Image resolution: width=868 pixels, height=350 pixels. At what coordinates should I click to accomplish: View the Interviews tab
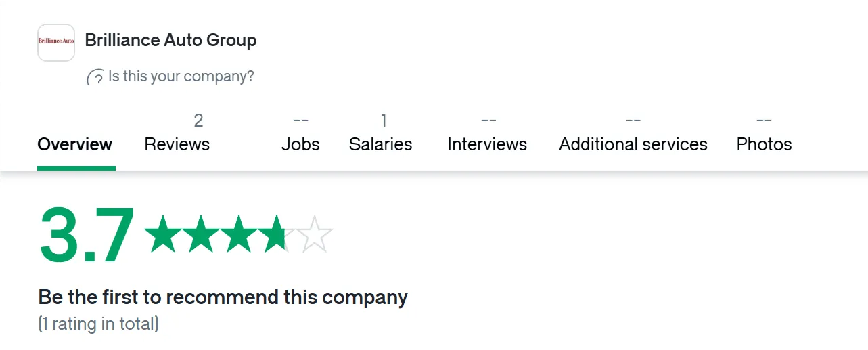point(487,144)
